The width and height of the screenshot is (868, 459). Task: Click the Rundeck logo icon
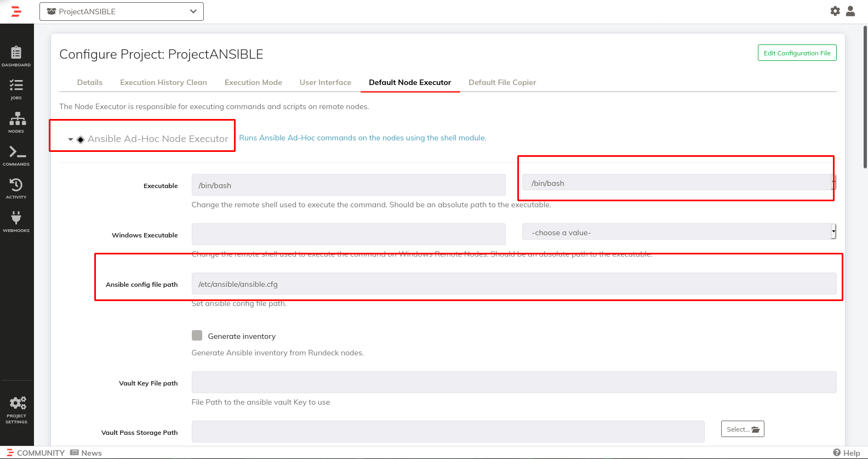(x=16, y=12)
